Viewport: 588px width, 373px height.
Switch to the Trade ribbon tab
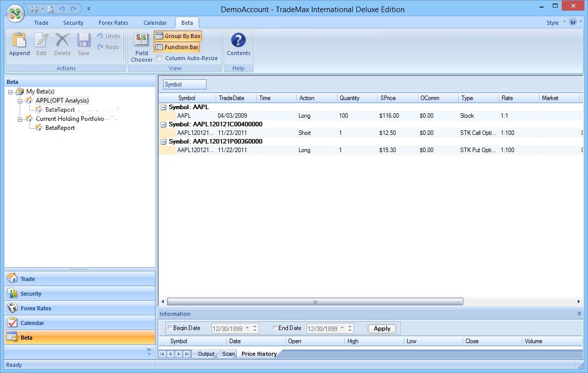(41, 23)
